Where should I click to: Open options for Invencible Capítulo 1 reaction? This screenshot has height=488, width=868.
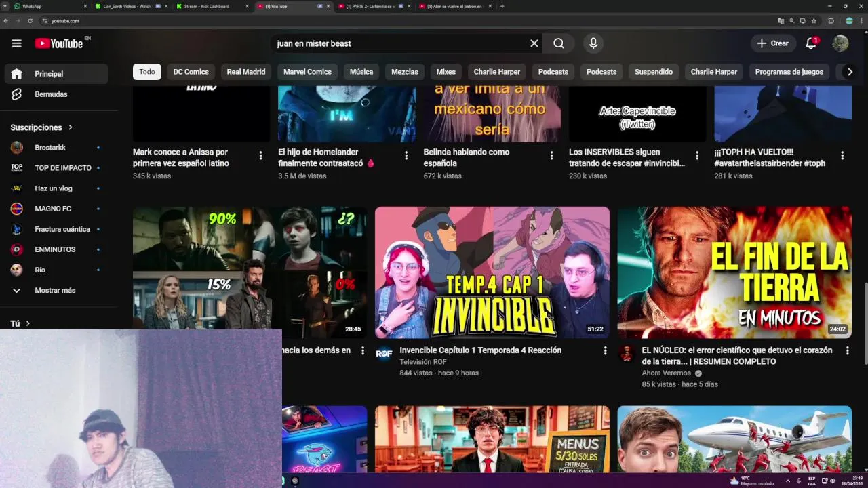(605, 350)
